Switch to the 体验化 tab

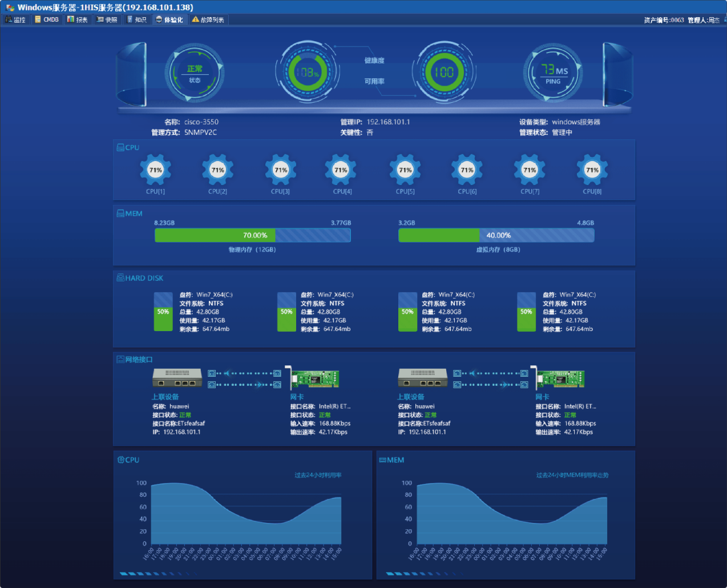point(169,19)
